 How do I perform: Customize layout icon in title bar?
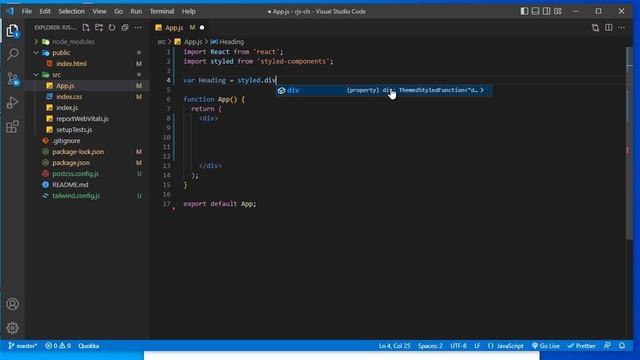558,11
